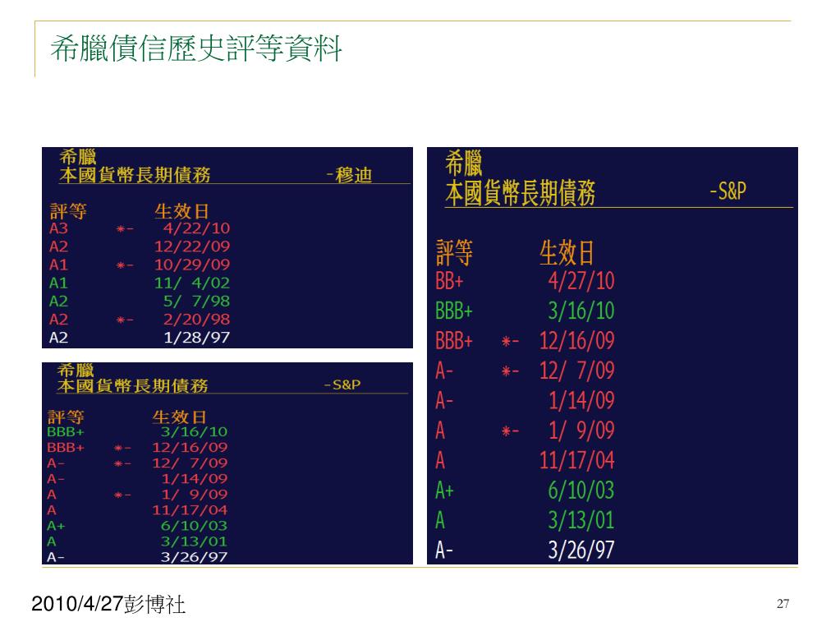Viewport: 840px width, 631px height.
Task: Click the date 10/29/09 in Moody's table
Action: coord(192,265)
